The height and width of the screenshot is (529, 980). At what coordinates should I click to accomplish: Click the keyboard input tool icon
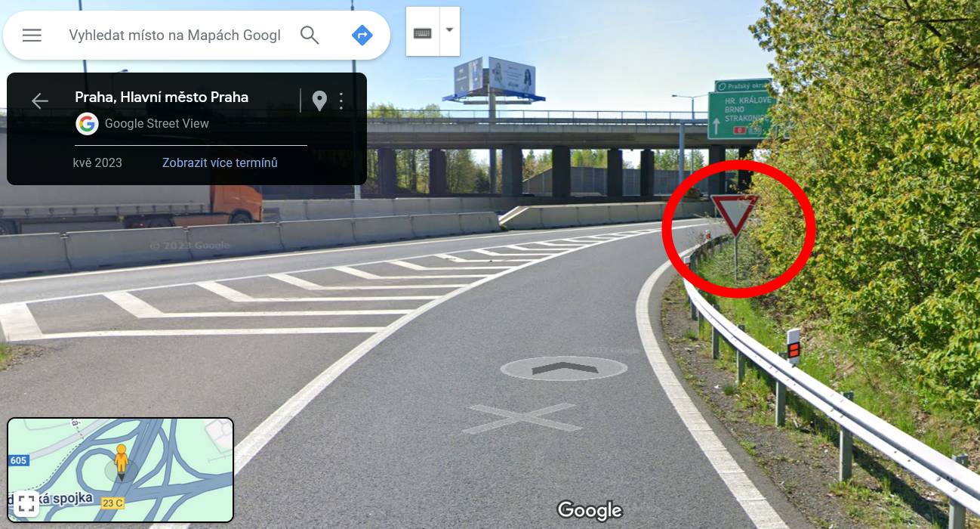tap(423, 32)
